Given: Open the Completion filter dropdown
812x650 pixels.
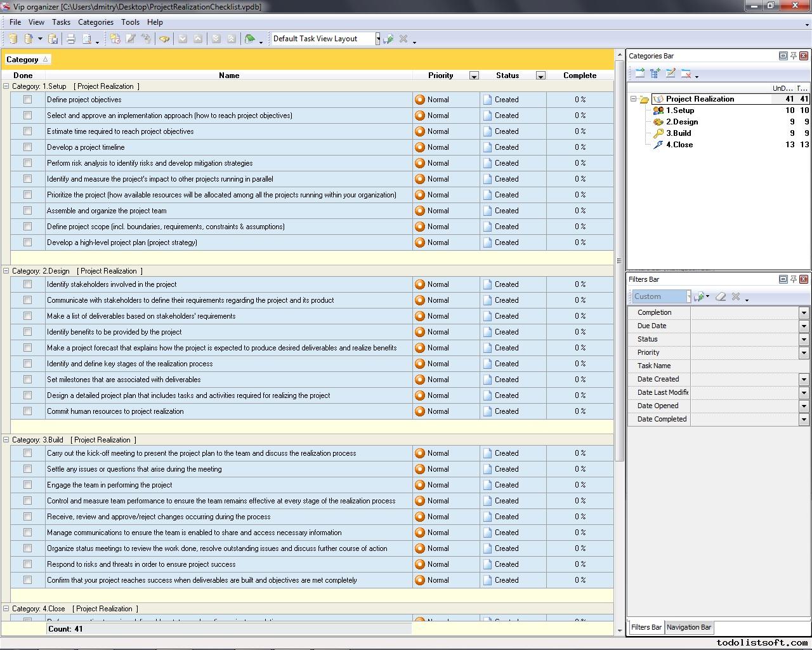Looking at the screenshot, I should [803, 312].
